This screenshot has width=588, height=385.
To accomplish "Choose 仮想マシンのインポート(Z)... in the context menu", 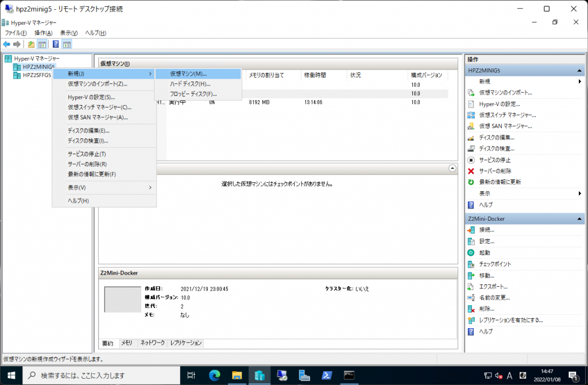I will pos(105,84).
